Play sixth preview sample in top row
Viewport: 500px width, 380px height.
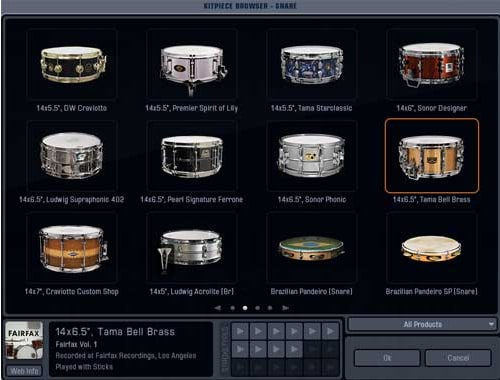pos(330,331)
